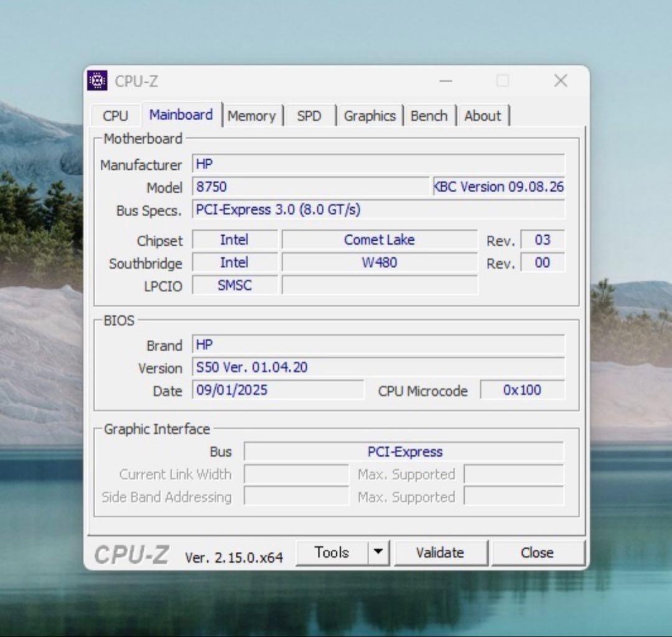Select the Chipset field showing Comet Lake

[x=379, y=239]
